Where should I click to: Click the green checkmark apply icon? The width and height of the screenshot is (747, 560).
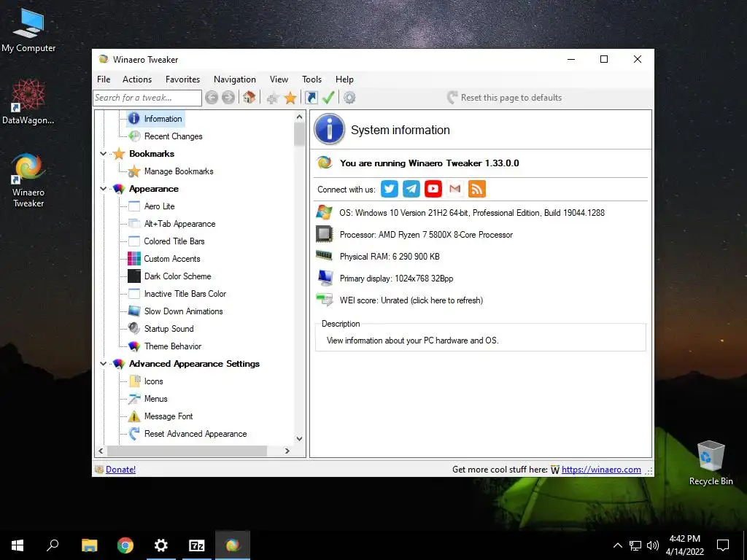328,98
